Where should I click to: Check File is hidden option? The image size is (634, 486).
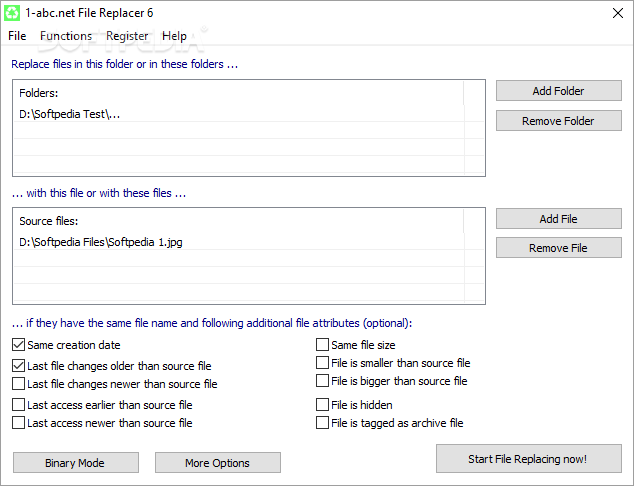pos(322,405)
